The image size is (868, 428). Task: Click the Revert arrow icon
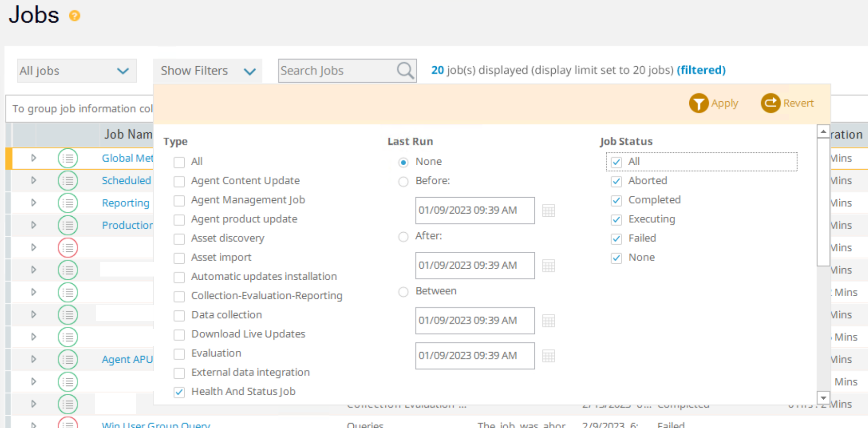(x=770, y=103)
